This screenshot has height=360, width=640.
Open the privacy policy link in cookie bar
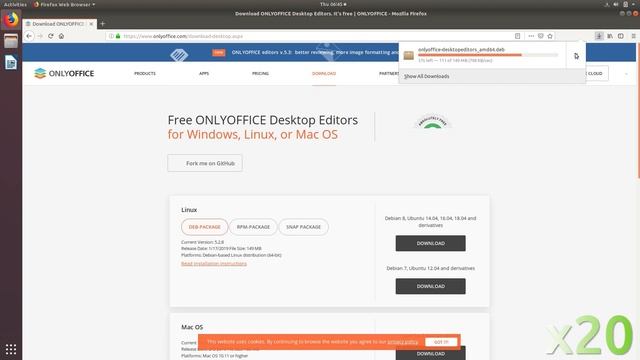403,342
